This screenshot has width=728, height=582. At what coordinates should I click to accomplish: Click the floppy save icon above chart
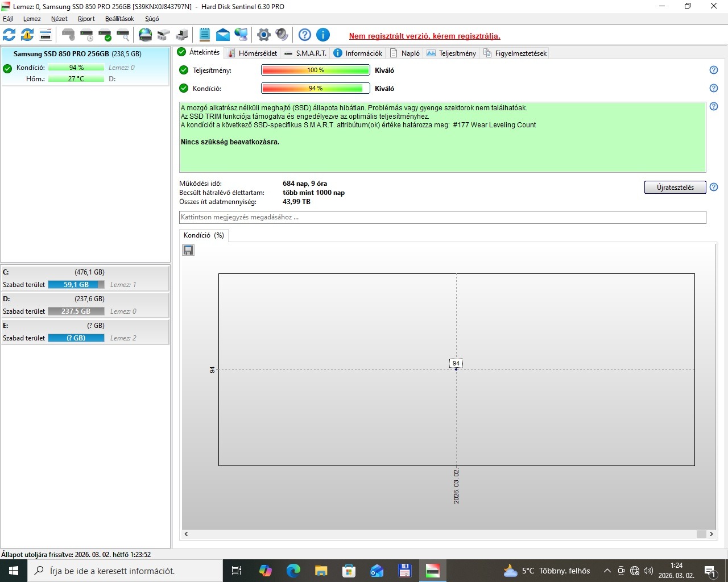pyautogui.click(x=188, y=250)
